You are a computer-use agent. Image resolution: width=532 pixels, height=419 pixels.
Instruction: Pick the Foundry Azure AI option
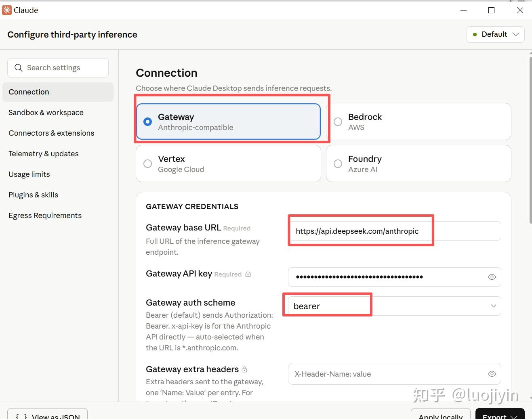click(x=418, y=163)
